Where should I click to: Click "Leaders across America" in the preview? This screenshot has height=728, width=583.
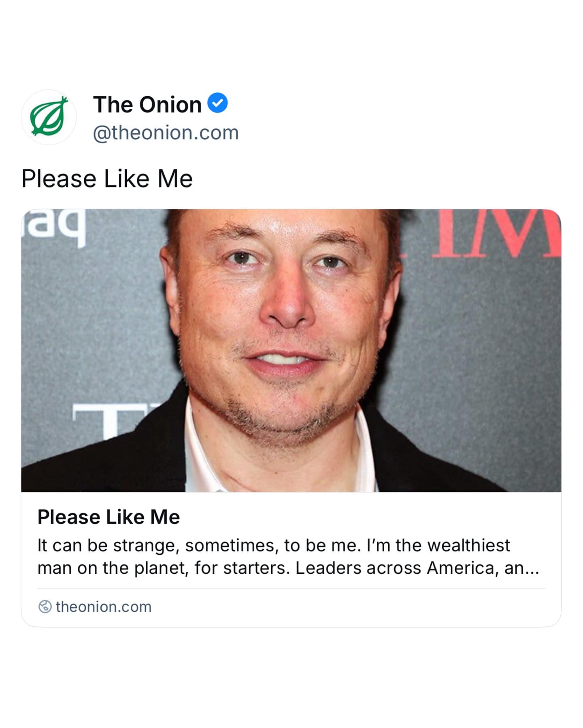[x=358, y=568]
